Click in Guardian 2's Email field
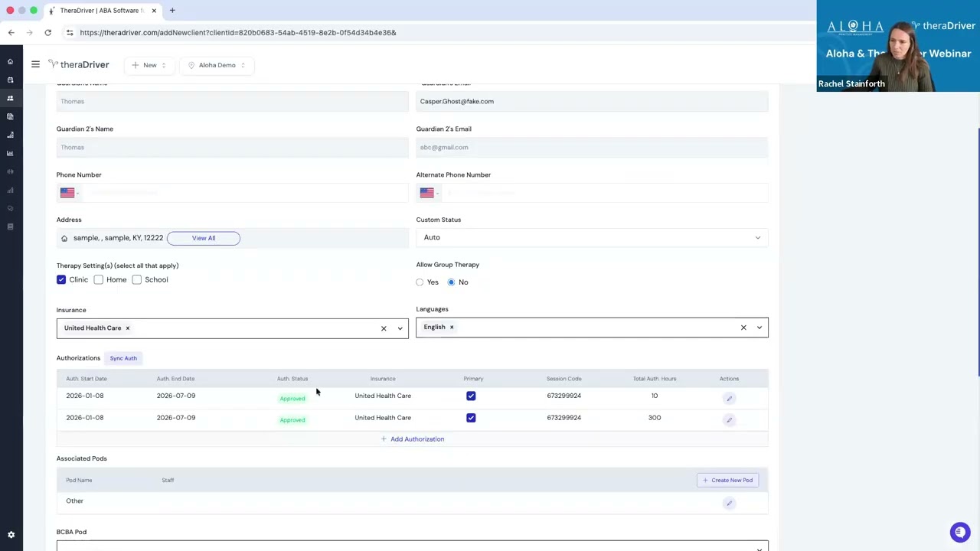Screen dimensions: 980x551 [x=592, y=147]
